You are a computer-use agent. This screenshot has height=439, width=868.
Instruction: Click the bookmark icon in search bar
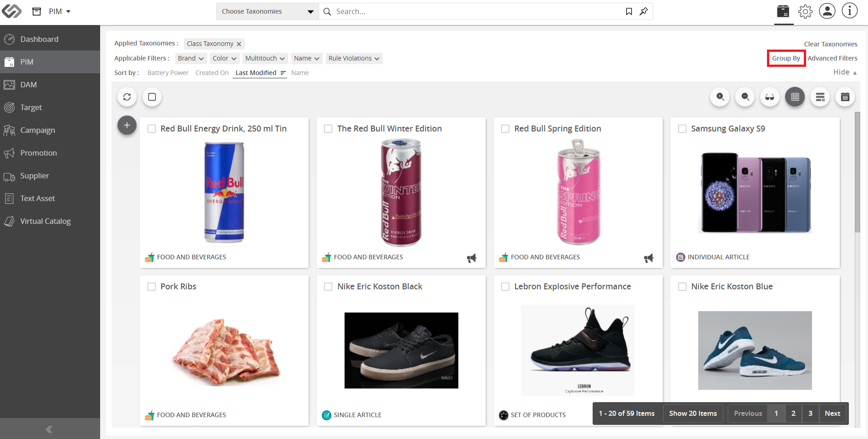tap(629, 11)
